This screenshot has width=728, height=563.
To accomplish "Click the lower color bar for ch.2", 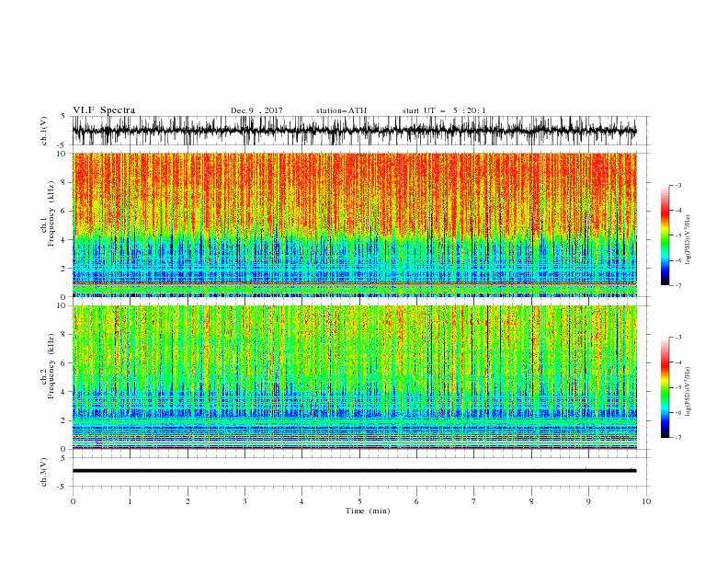I will (x=665, y=387).
